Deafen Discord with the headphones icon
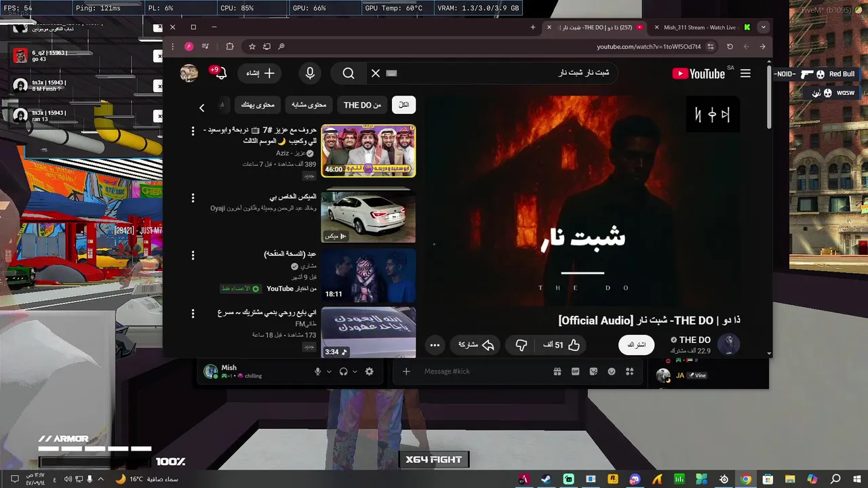 (x=344, y=371)
